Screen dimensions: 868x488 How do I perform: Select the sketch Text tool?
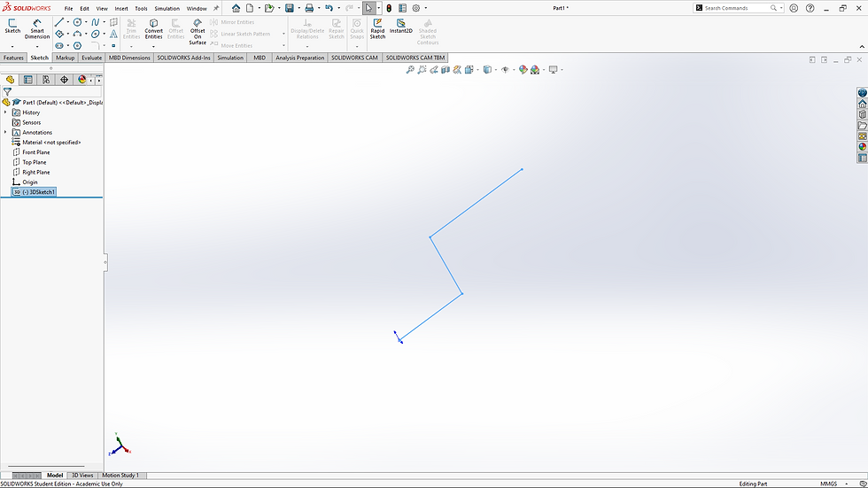click(x=113, y=34)
